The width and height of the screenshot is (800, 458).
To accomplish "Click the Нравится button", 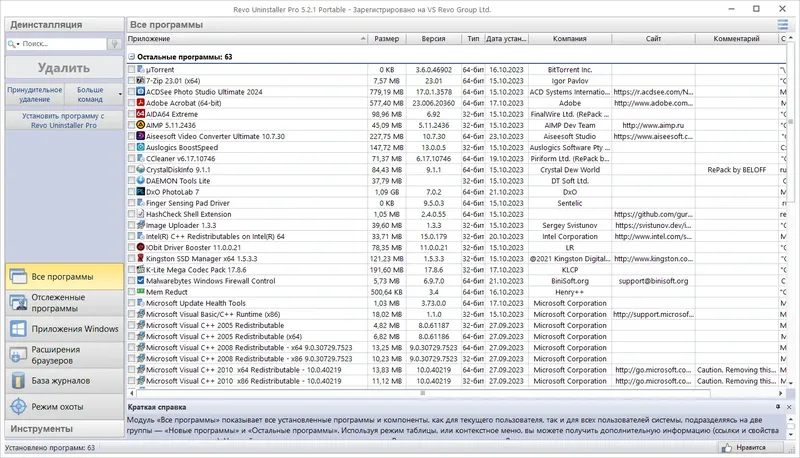I will point(751,448).
